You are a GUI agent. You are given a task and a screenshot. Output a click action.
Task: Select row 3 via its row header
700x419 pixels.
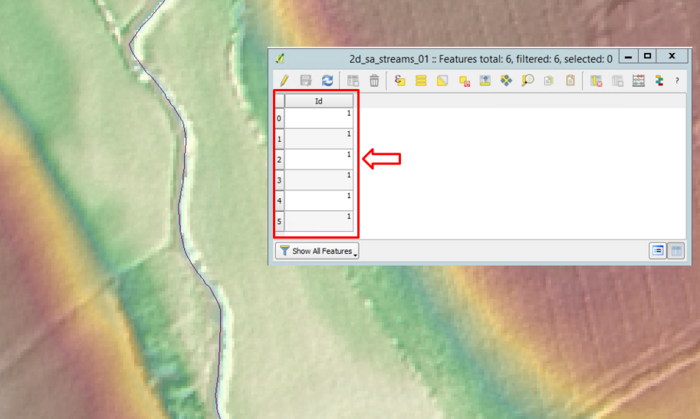[x=280, y=179]
